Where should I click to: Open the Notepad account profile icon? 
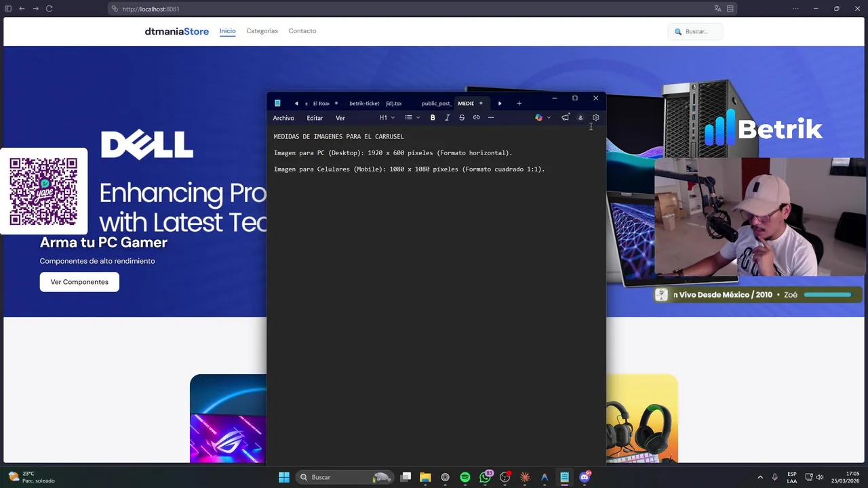pyautogui.click(x=580, y=118)
